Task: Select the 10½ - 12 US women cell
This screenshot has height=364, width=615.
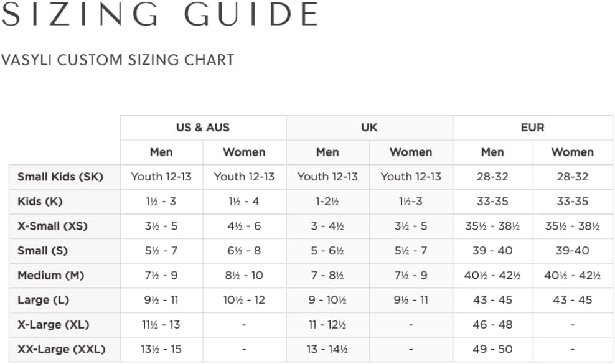Action: [x=244, y=301]
